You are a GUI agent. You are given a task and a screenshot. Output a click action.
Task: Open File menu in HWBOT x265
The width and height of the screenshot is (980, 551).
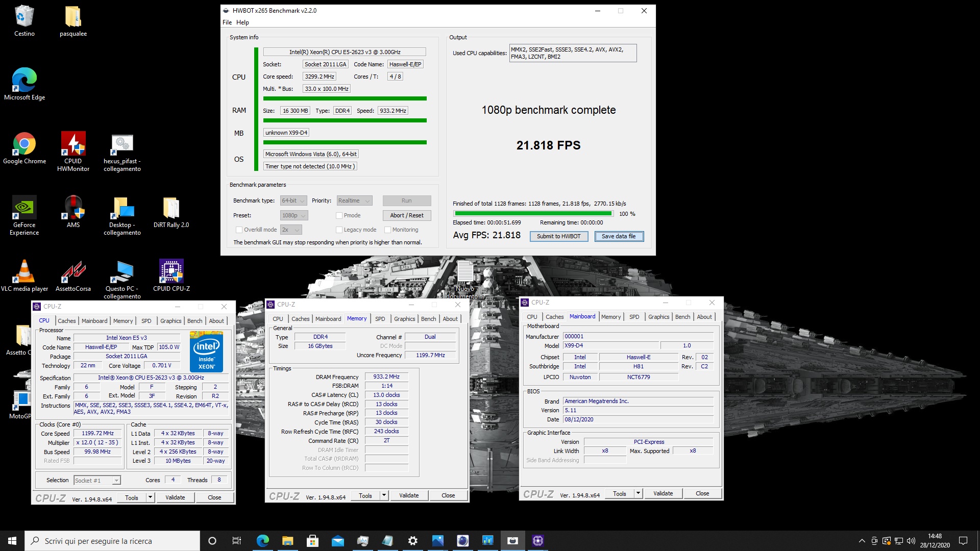227,22
